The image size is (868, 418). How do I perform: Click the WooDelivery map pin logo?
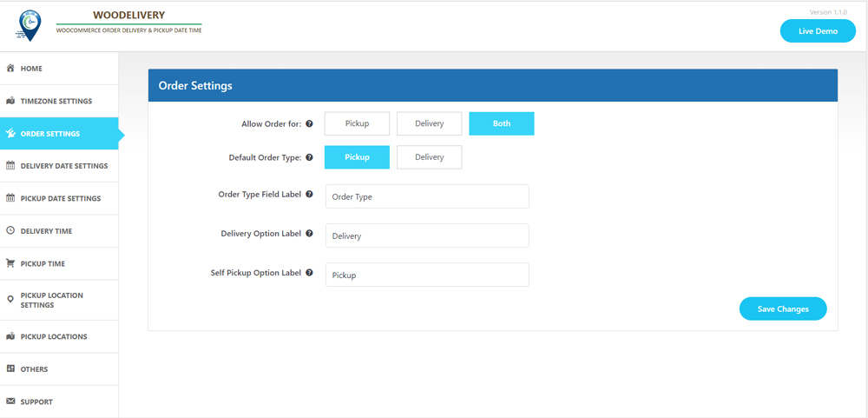pyautogui.click(x=29, y=25)
